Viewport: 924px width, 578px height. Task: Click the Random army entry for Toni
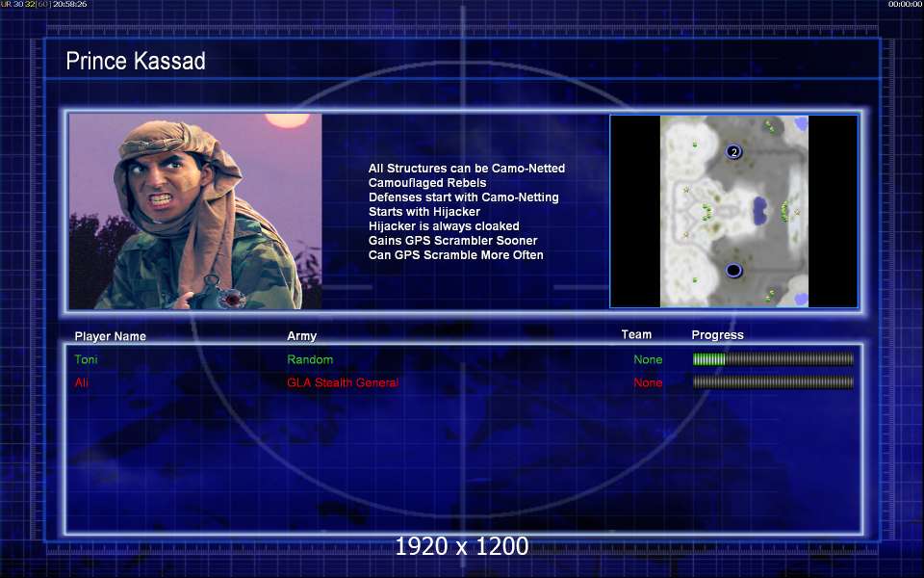(310, 359)
